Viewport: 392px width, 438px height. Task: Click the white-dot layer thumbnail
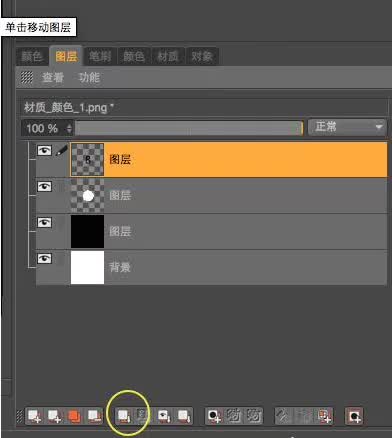point(87,196)
